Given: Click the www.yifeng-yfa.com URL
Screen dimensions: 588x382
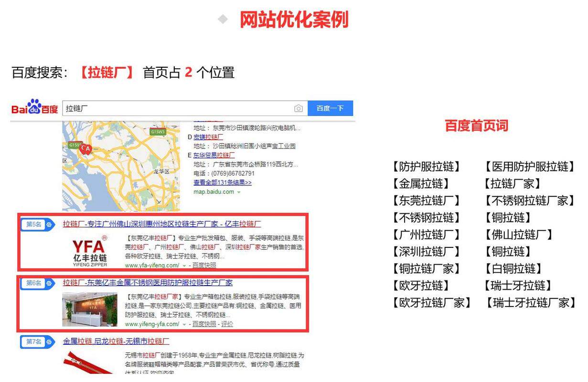Looking at the screenshot, I should tap(152, 324).
